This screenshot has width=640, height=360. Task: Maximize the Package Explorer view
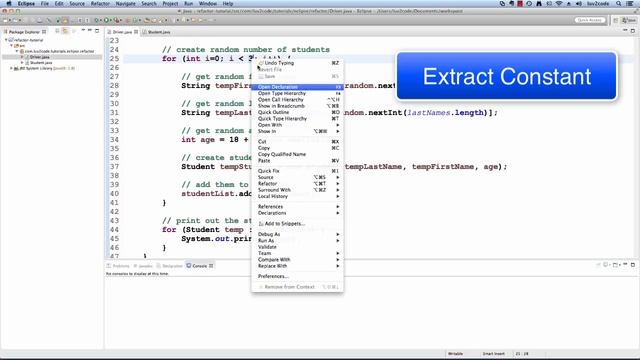pos(97,31)
